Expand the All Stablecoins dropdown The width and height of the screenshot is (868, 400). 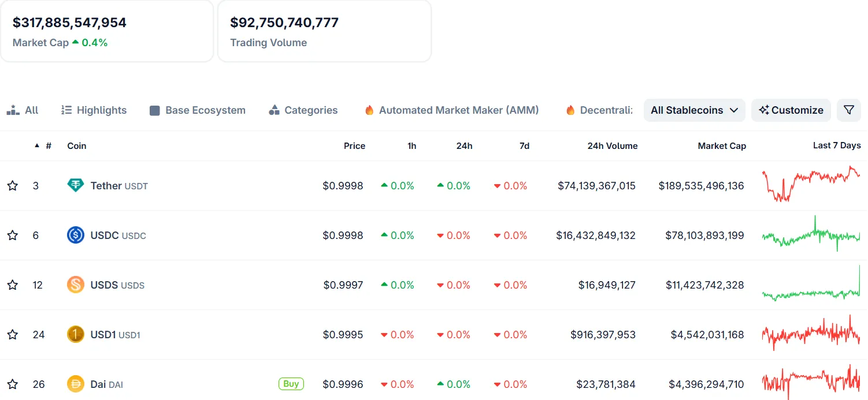695,110
